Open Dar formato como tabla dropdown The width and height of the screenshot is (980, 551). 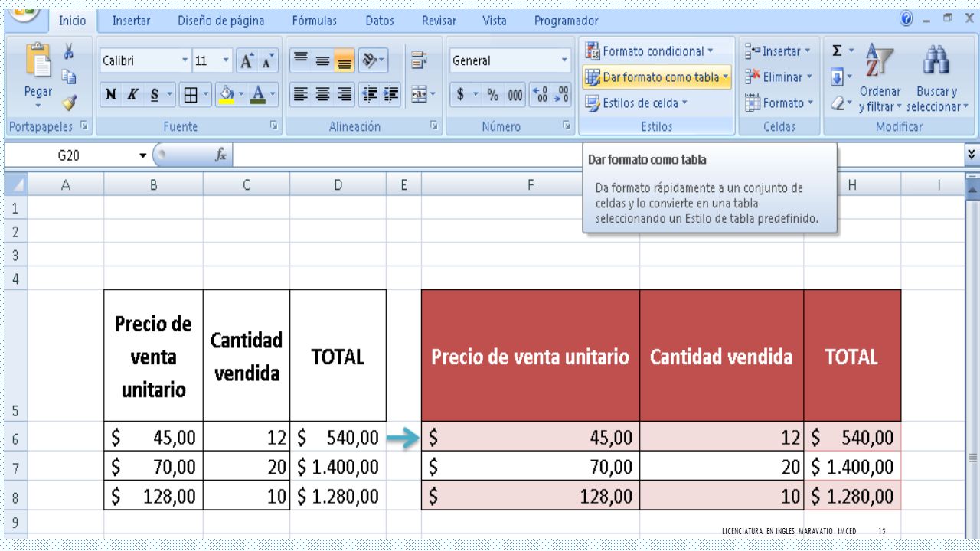(x=657, y=77)
